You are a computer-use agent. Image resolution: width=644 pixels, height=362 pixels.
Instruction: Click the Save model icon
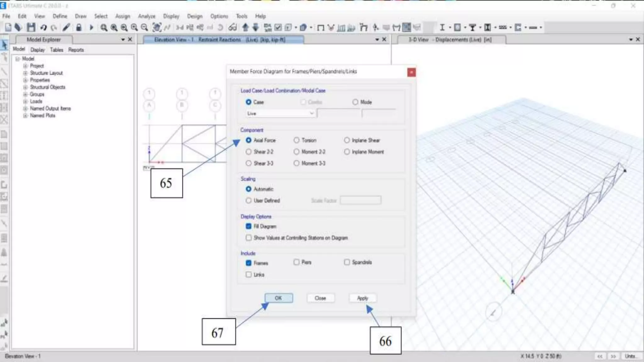(x=31, y=28)
